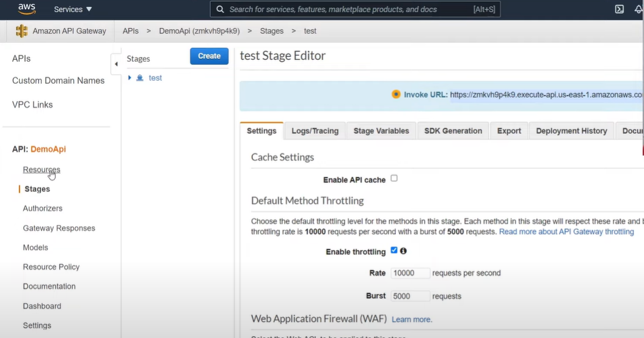Open Read more about API Gateway throttling
This screenshot has height=338, width=644.
(566, 232)
